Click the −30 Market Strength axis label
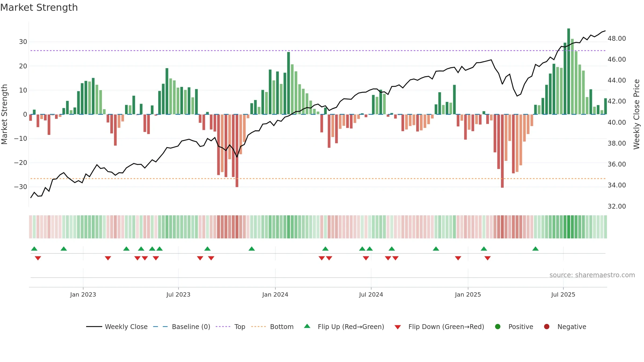Screen dimensions: 644x362 [20, 187]
